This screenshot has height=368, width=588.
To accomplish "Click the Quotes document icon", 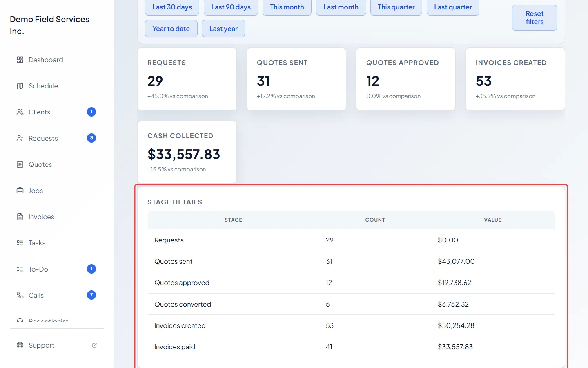I will click(20, 164).
